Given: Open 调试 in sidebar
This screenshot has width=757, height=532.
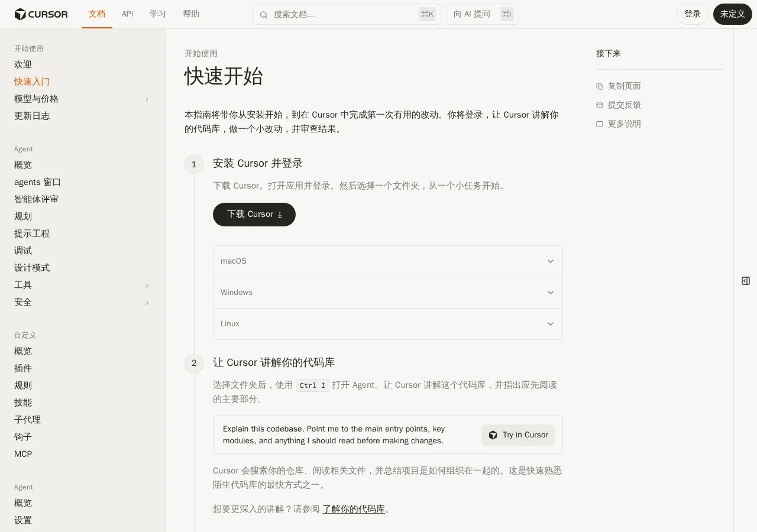Looking at the screenshot, I should 23,251.
